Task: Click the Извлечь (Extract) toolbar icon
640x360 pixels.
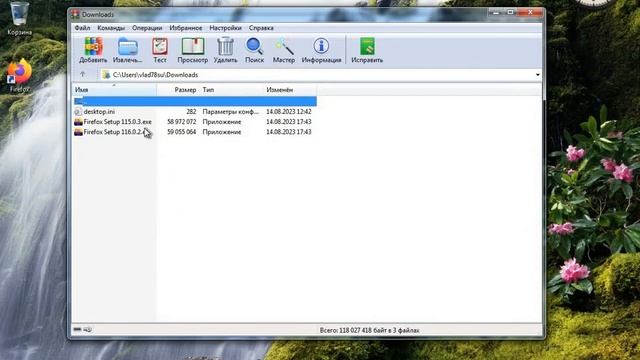Action: tap(127, 50)
